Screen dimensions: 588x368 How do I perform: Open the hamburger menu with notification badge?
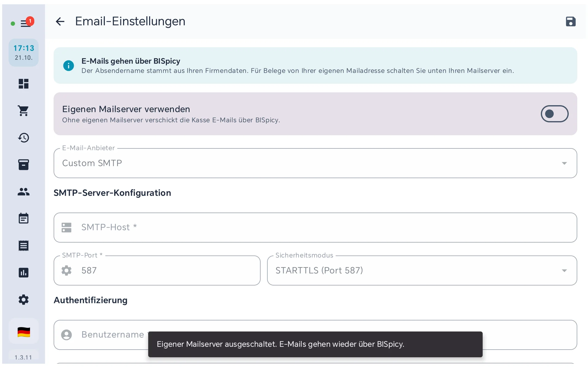coord(26,23)
